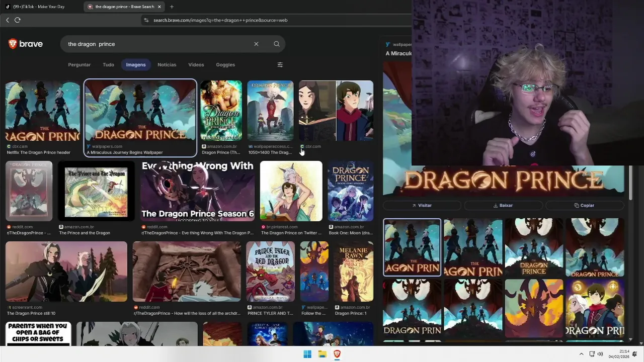Image resolution: width=644 pixels, height=362 pixels.
Task: Open Everything Wrong With Season 6 image
Action: tap(197, 191)
